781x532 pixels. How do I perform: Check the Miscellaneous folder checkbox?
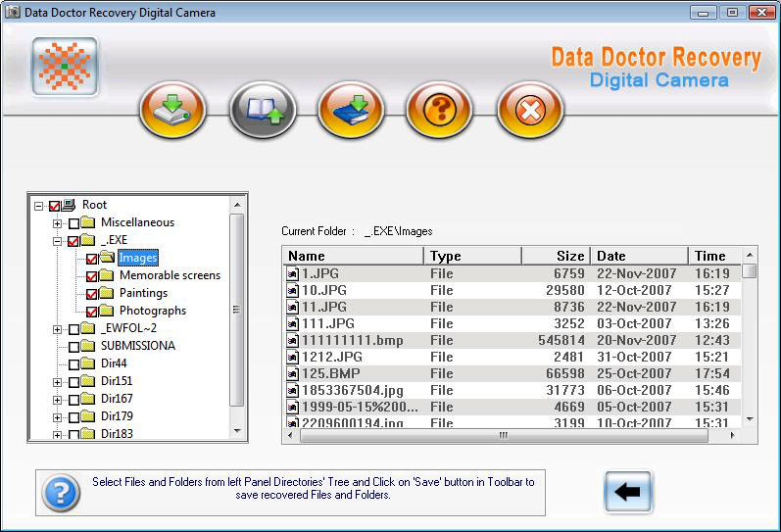[x=73, y=223]
